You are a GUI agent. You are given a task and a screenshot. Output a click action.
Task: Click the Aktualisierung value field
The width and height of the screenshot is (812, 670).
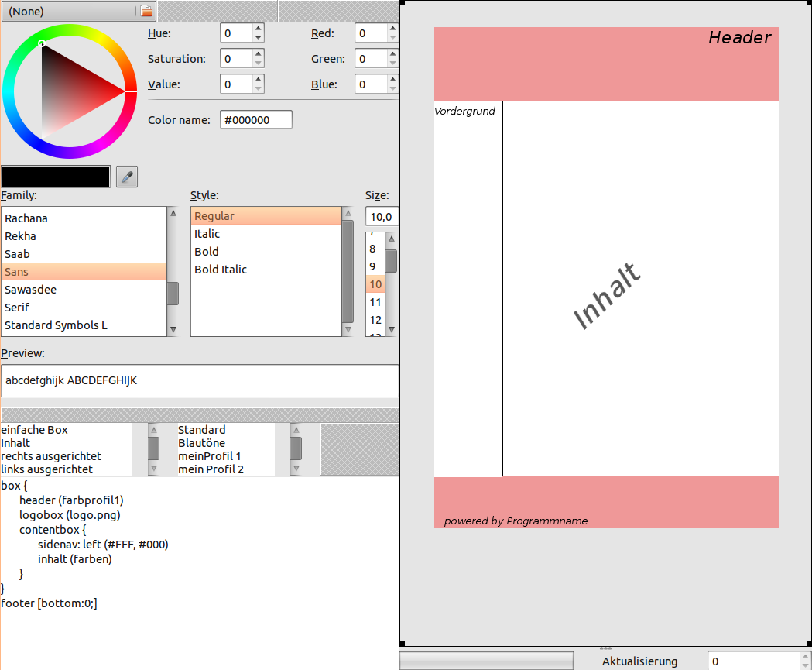point(755,661)
